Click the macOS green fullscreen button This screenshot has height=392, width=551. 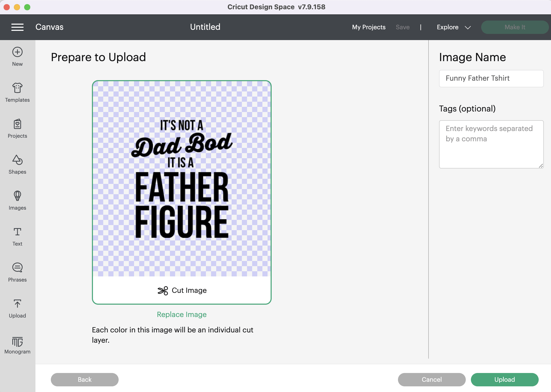pos(27,7)
